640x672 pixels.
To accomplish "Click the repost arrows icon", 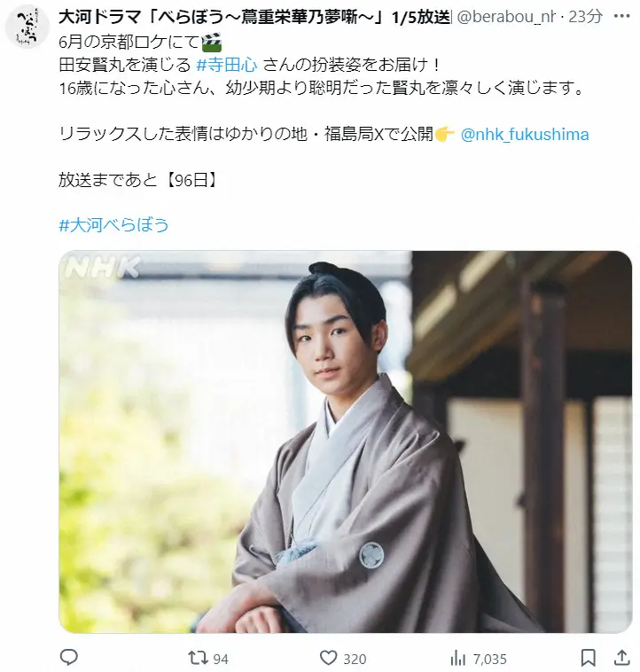I will pos(198,658).
